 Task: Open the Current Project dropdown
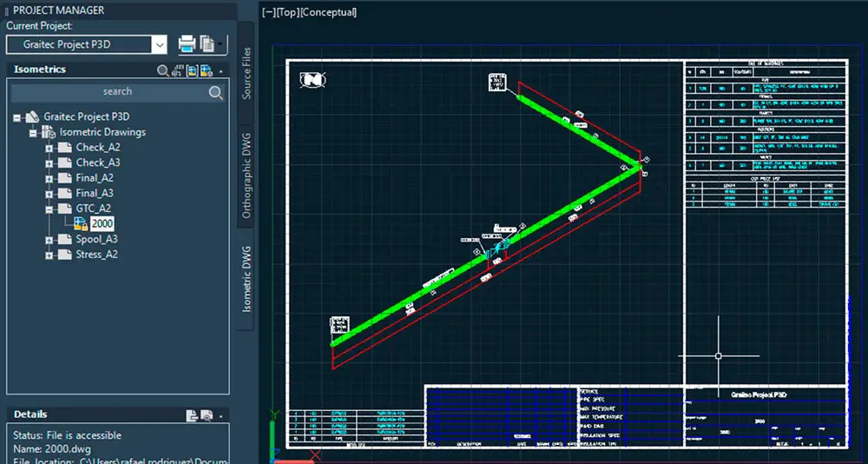click(x=159, y=44)
